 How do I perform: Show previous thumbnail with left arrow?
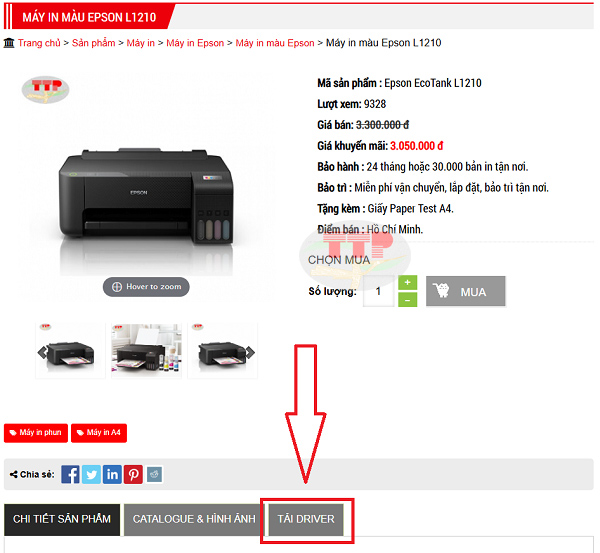point(42,352)
